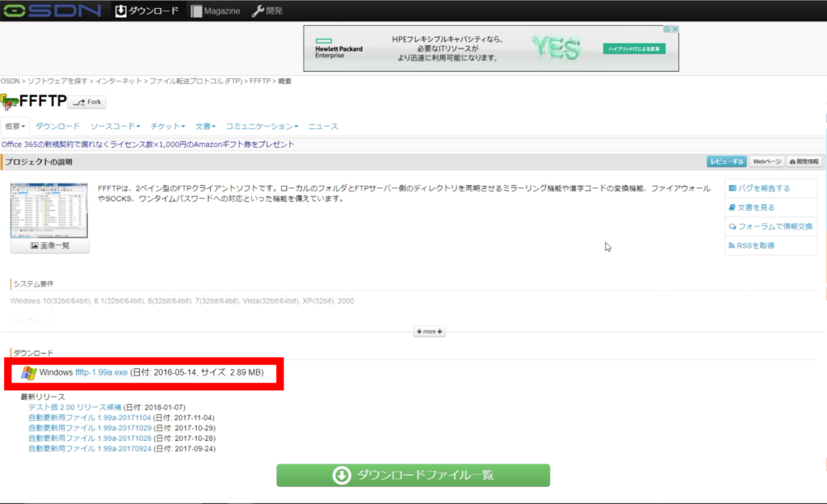Download ffftp-1.99a.exe
Viewport: 827px width, 504px height.
pyautogui.click(x=101, y=372)
